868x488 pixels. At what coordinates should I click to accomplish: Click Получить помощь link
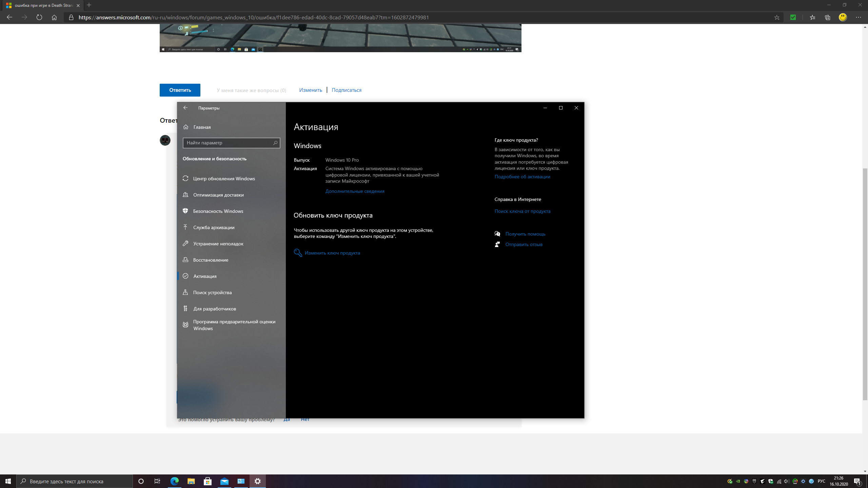525,234
